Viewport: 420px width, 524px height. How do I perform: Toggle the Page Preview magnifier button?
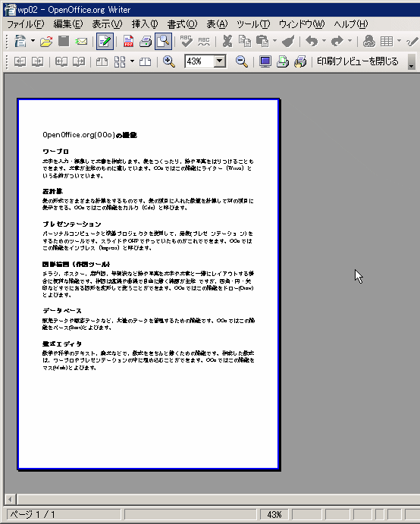[163, 42]
